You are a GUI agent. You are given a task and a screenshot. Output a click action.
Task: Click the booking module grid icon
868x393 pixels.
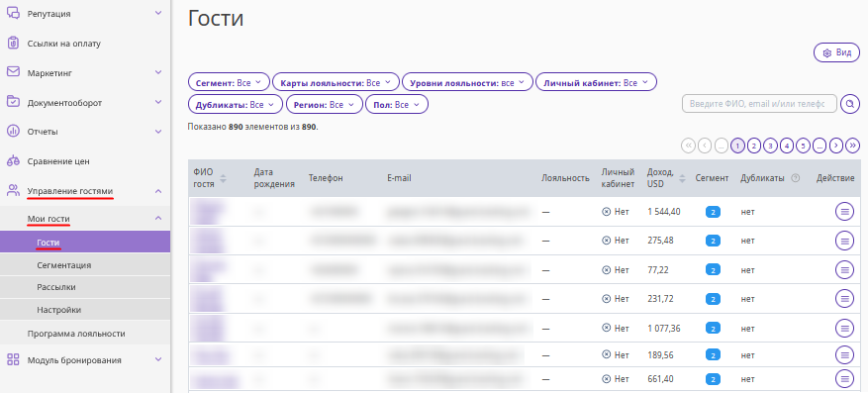[x=13, y=359]
